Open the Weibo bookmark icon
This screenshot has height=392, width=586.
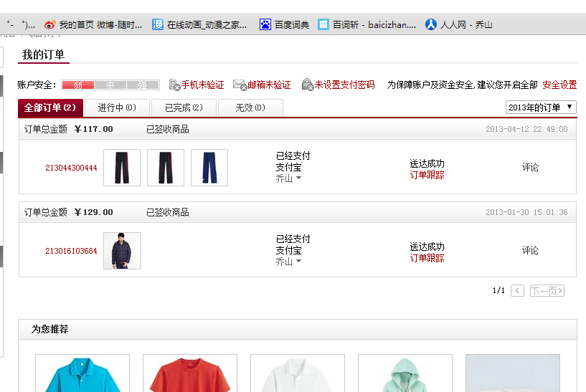coord(49,24)
